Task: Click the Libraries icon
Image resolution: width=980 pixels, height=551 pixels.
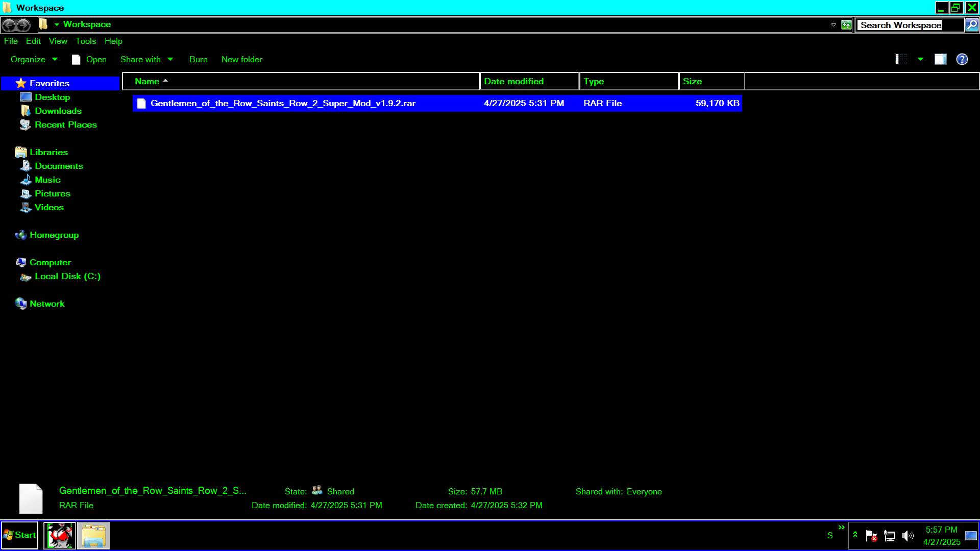Action: (20, 152)
